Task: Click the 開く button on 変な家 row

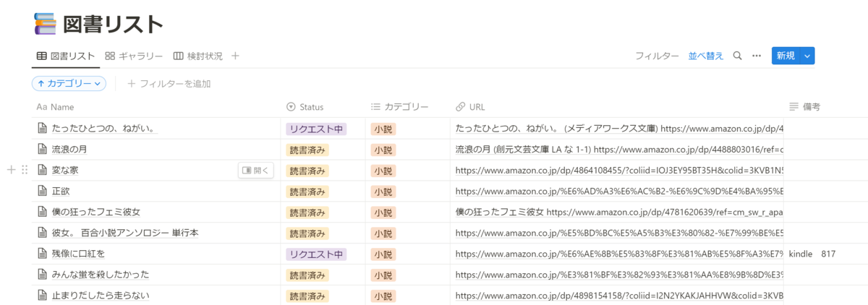Action: [256, 171]
